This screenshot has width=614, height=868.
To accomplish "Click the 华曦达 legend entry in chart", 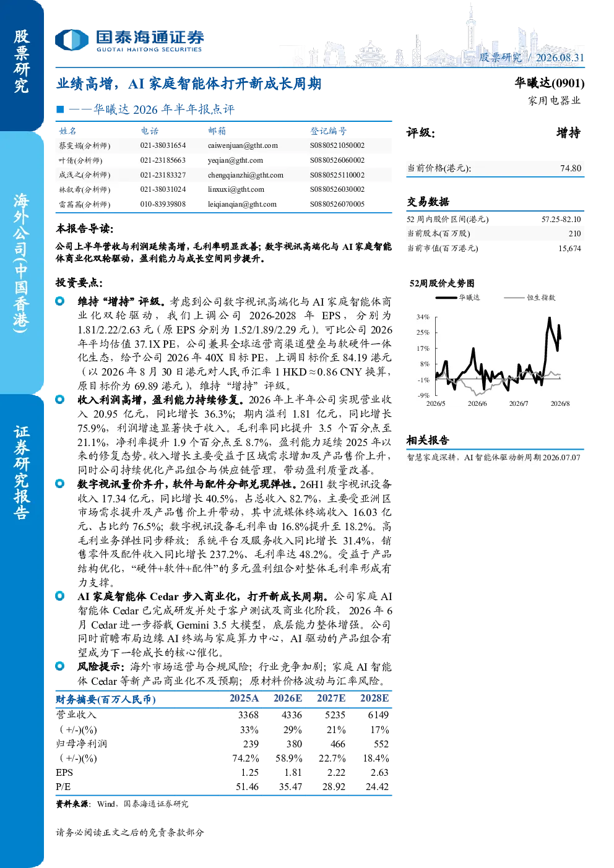I will point(458,298).
